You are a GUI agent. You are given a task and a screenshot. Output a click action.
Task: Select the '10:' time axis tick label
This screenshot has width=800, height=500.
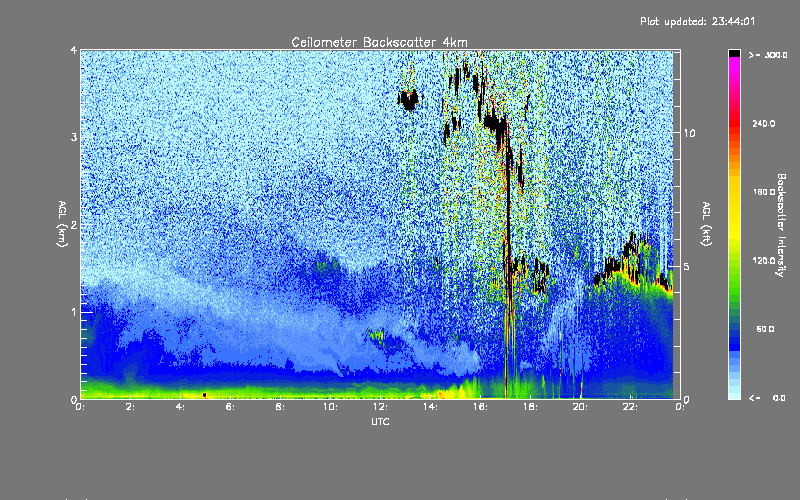coord(330,407)
